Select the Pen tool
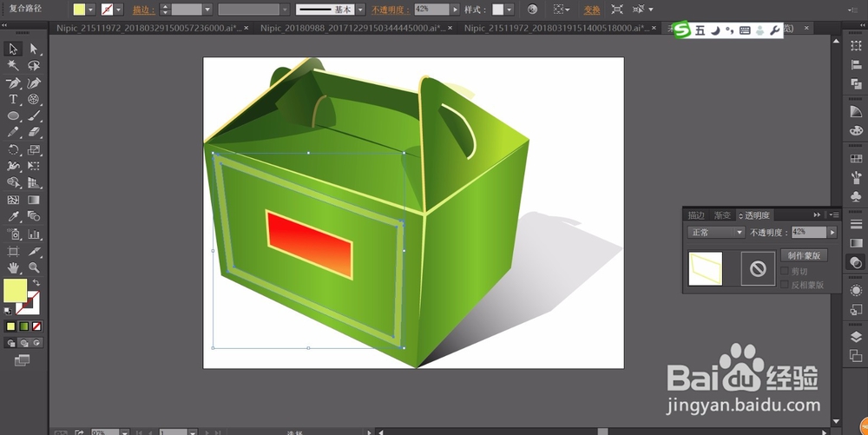 coord(13,82)
